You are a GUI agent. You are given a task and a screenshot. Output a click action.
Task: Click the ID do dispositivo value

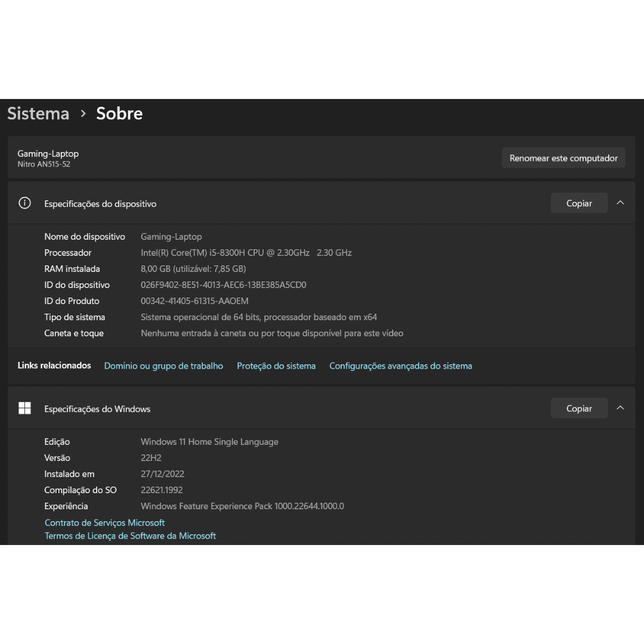point(223,285)
